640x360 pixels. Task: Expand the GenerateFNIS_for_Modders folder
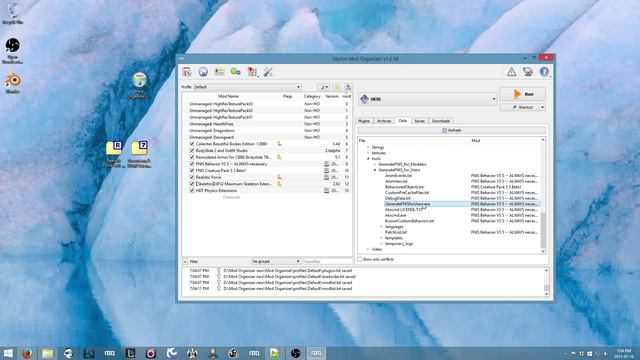tap(375, 164)
